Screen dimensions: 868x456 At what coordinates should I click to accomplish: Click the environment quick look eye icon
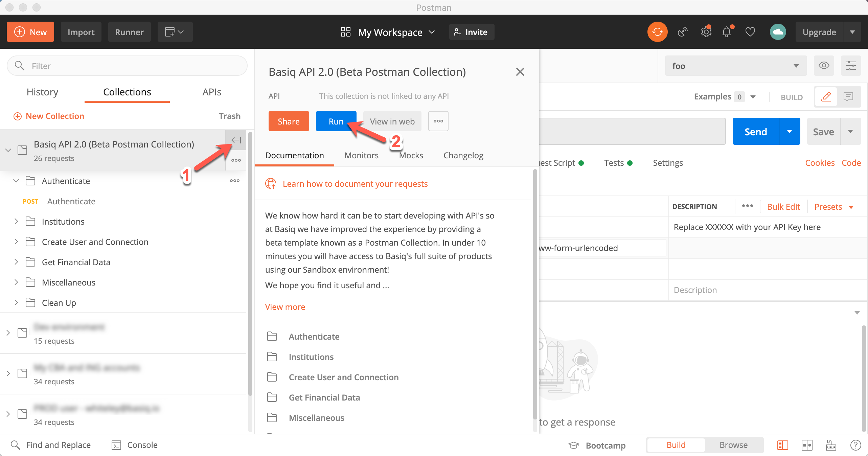tap(824, 66)
